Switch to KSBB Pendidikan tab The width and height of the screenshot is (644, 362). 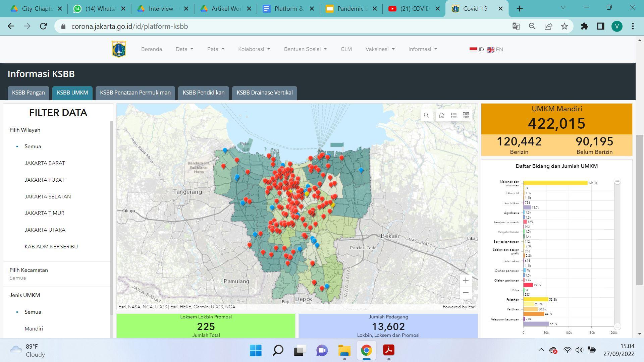point(204,93)
